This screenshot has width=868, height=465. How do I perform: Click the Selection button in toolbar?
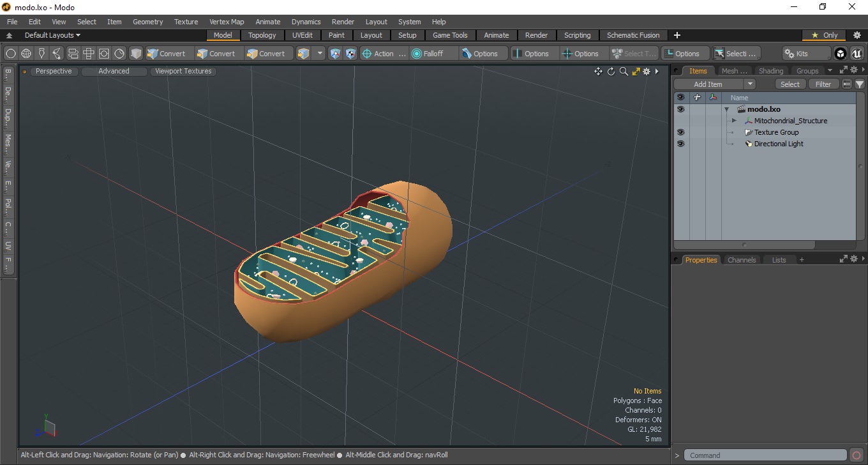pos(737,54)
